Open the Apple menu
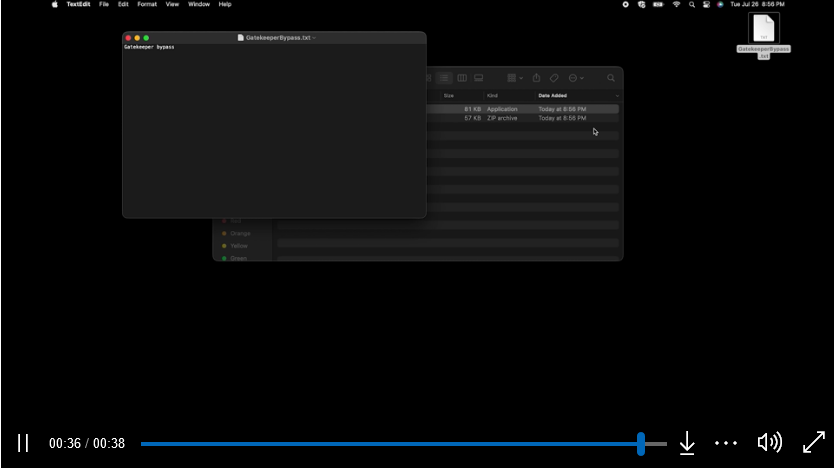 (x=54, y=4)
